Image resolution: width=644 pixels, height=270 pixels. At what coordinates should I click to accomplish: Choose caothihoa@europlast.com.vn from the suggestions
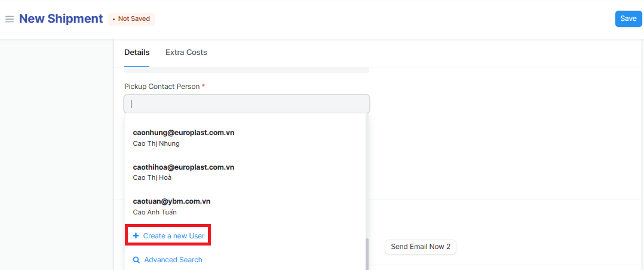(183, 167)
